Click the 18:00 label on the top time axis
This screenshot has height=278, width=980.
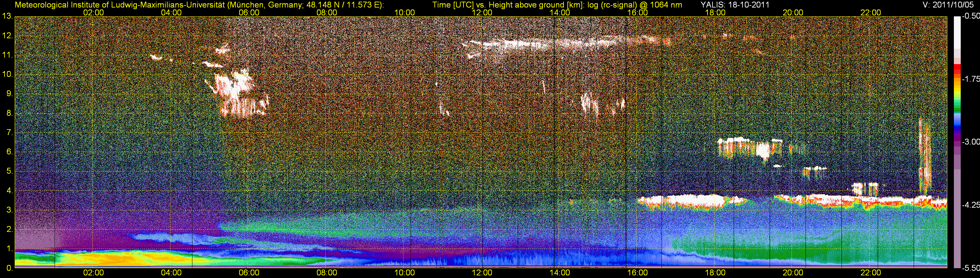[x=715, y=12]
